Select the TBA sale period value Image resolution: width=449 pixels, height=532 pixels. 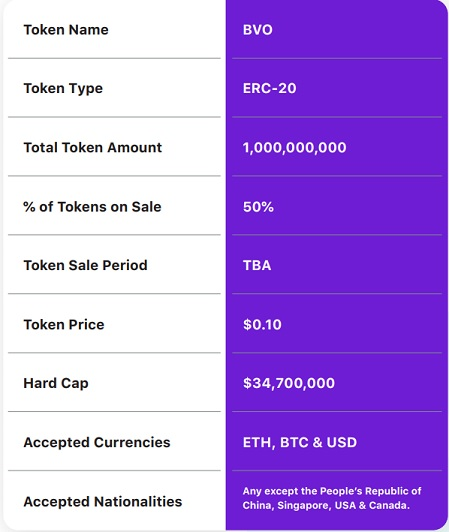pyautogui.click(x=257, y=265)
